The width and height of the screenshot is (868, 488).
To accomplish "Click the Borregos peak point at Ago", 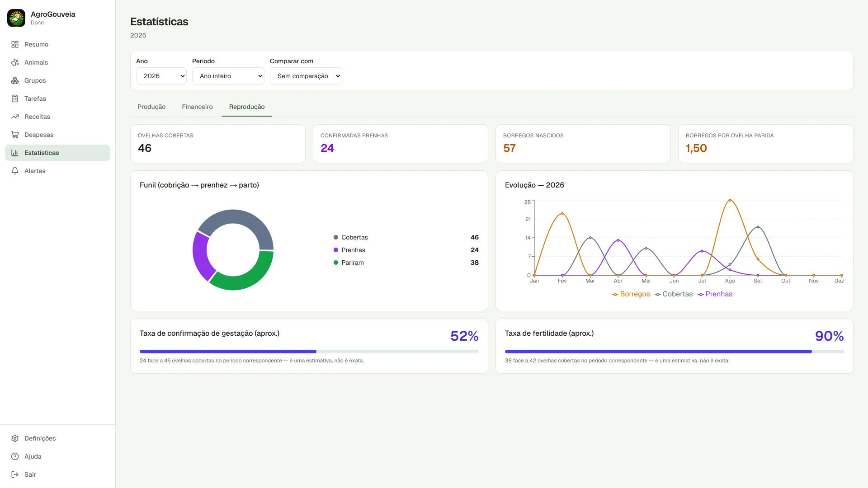I will pyautogui.click(x=730, y=200).
